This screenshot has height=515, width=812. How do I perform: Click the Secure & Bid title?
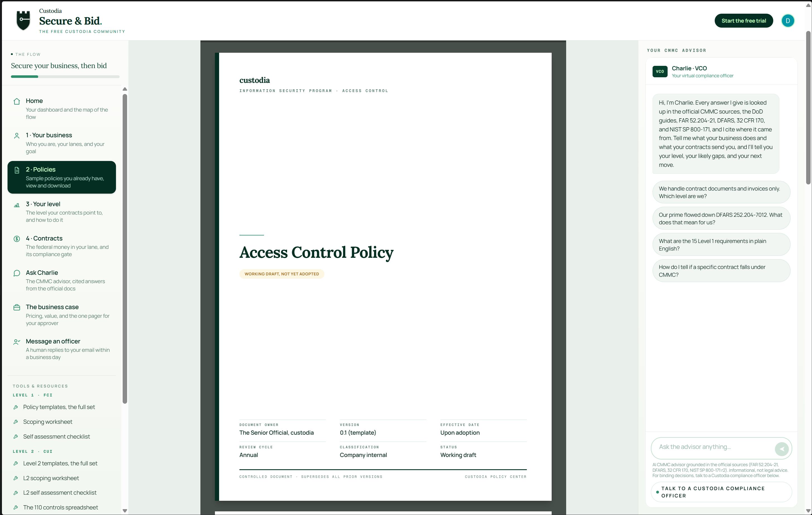click(x=70, y=21)
